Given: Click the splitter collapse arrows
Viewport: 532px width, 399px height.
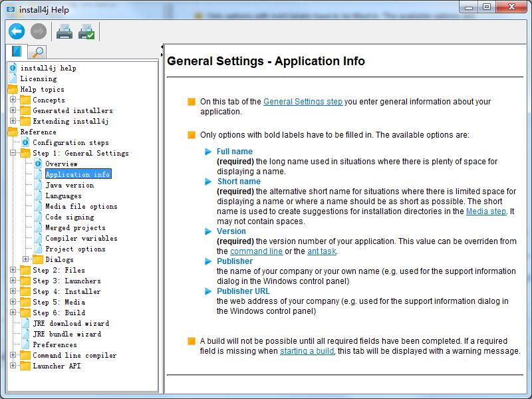Looking at the screenshot, I should point(162,51).
